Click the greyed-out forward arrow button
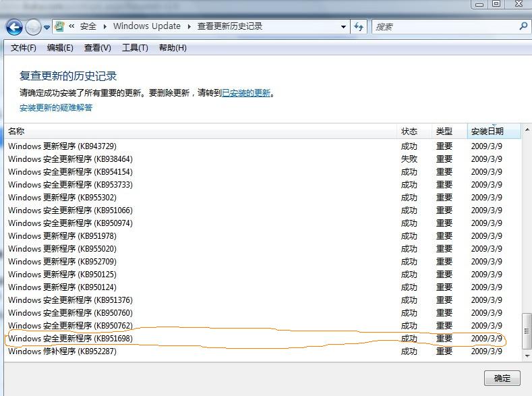Viewport: 532px width, 396px height. tap(33, 27)
